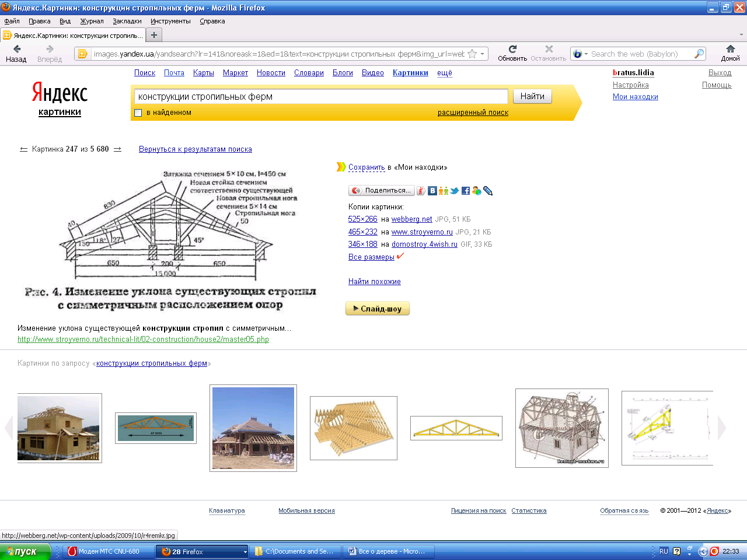Screen dimensions: 747x560
Task: Click the Остановить stop icon
Action: 549,49
